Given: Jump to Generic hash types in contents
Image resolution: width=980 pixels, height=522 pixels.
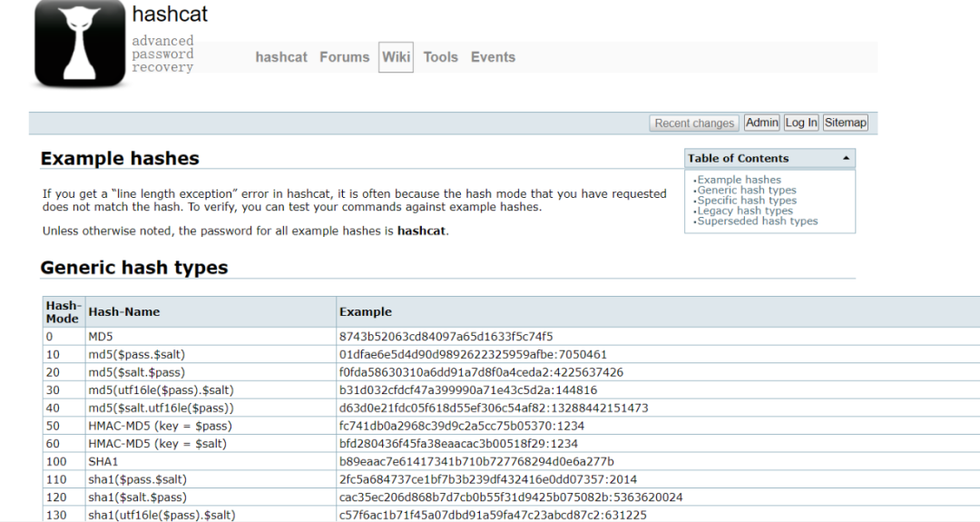Looking at the screenshot, I should 747,190.
